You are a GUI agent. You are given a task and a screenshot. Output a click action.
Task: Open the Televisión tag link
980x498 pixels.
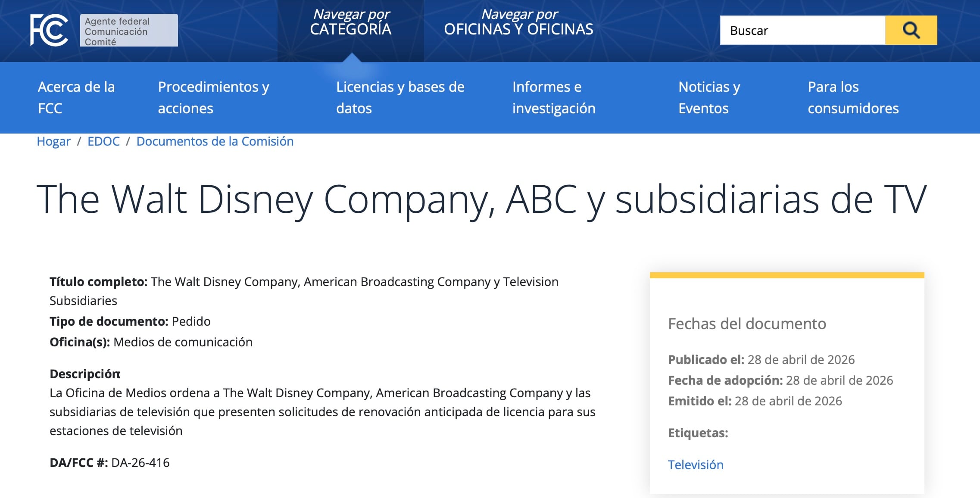(x=695, y=465)
